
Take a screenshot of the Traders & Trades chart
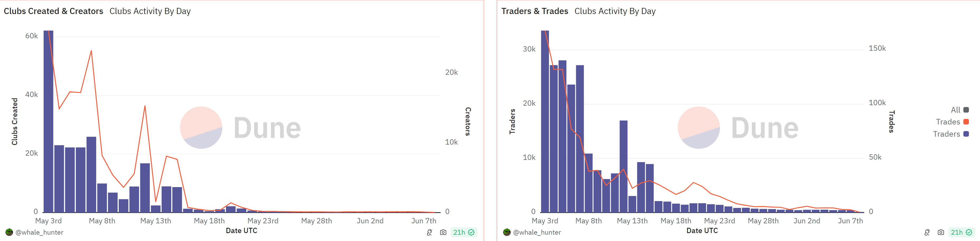[x=941, y=232]
